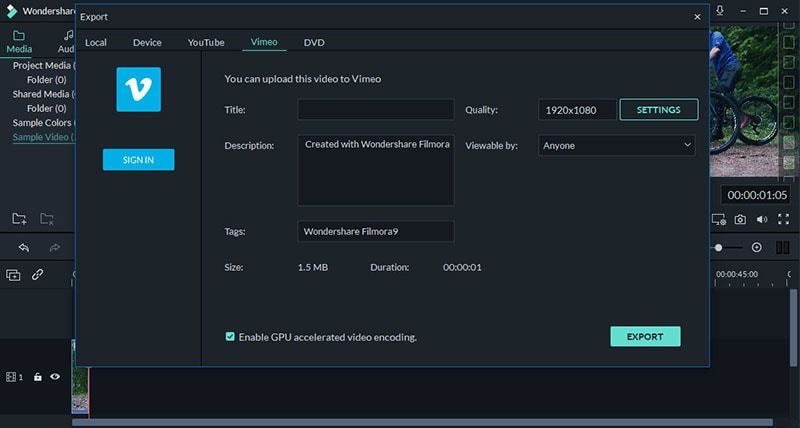Switch to the Local export tab
The height and width of the screenshot is (428, 800).
96,42
